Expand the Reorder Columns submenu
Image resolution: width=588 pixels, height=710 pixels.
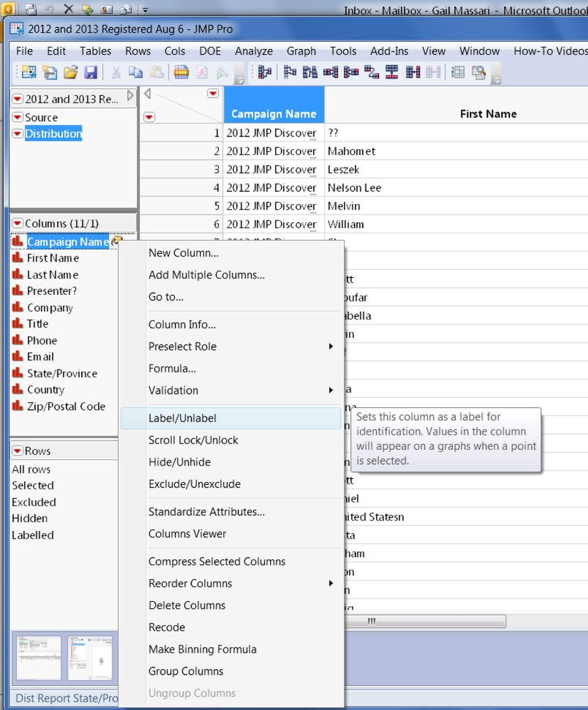coord(331,583)
